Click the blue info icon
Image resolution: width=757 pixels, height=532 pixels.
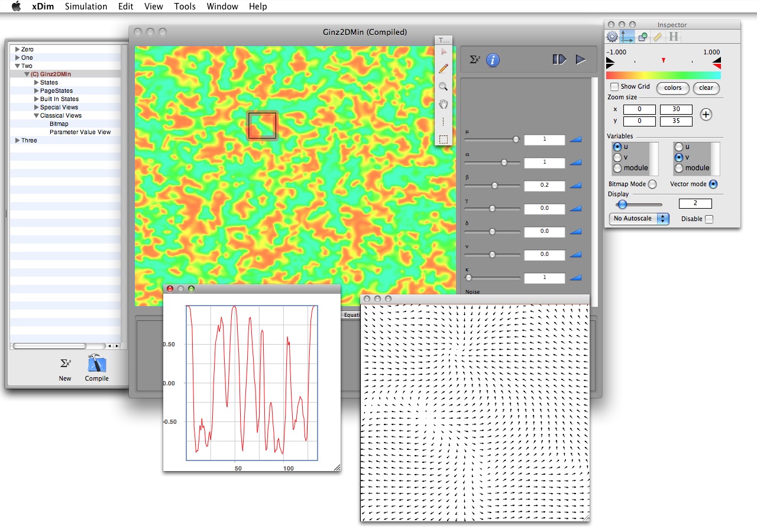click(x=493, y=60)
